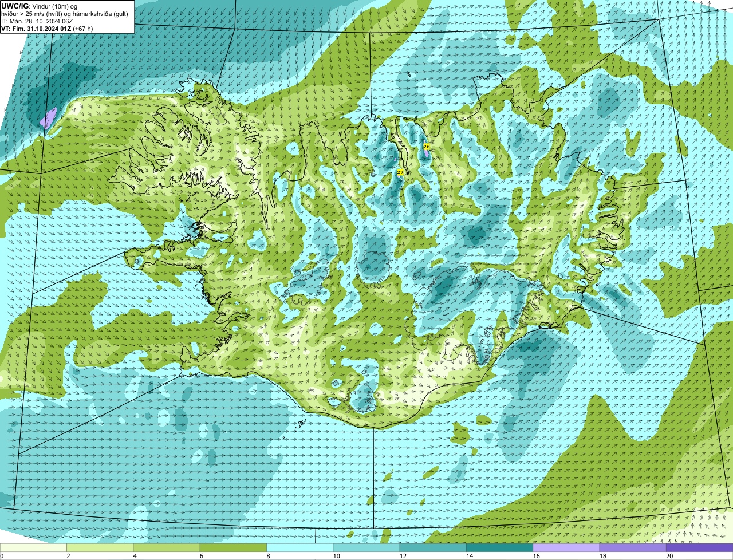Click the colorbar tick label 12
The width and height of the screenshot is (733, 560).
(x=403, y=556)
